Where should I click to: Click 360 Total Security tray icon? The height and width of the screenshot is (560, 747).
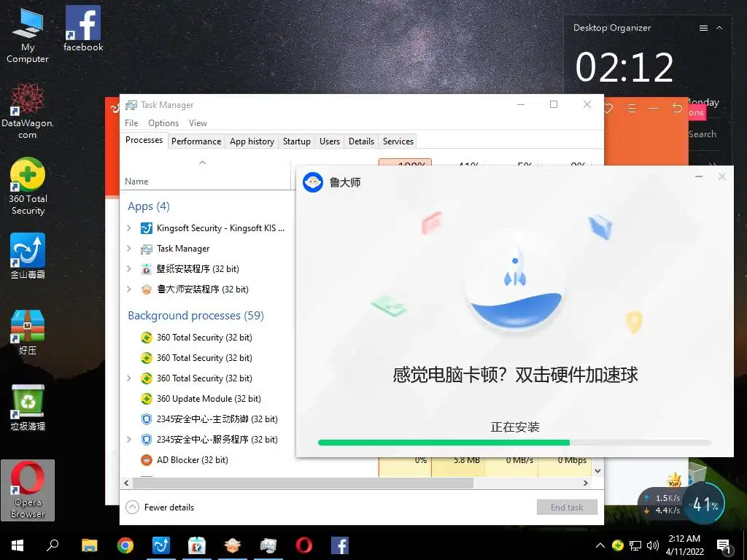[x=618, y=545]
